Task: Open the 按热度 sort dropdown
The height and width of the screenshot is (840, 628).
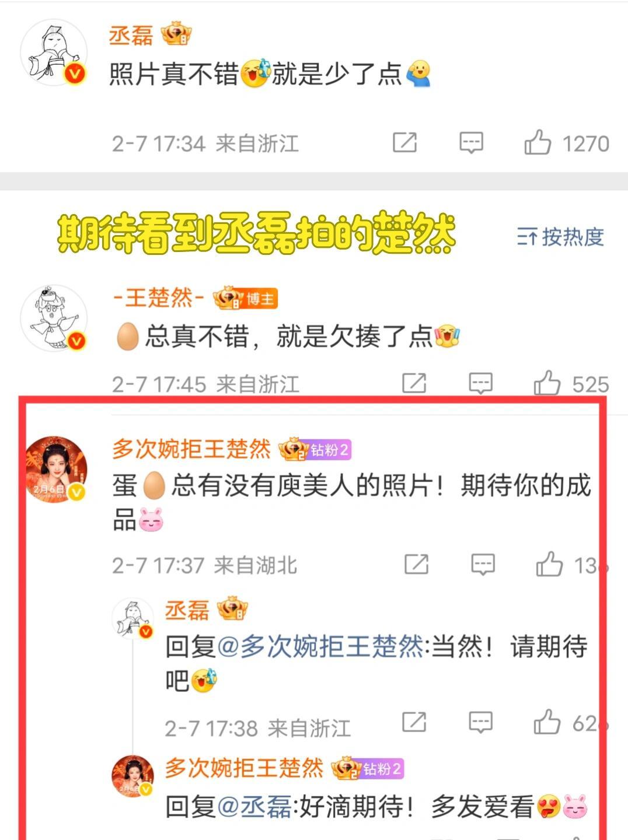Action: (560, 237)
